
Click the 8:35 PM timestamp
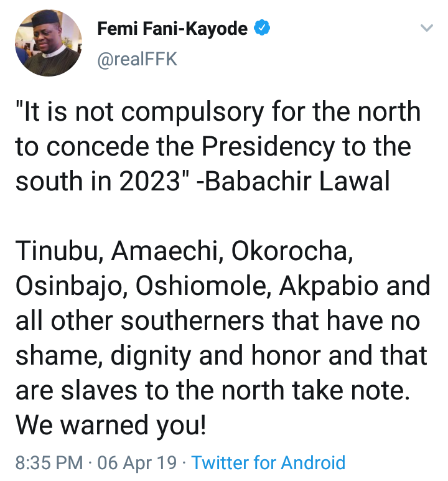point(48,463)
